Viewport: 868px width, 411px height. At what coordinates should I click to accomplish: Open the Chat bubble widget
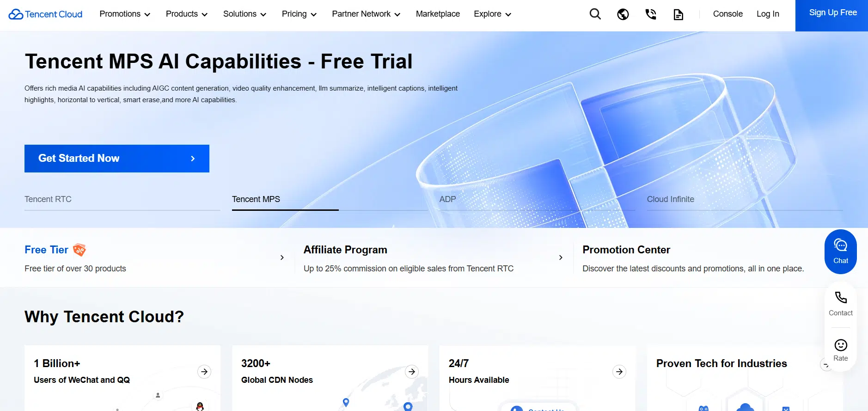(x=840, y=252)
